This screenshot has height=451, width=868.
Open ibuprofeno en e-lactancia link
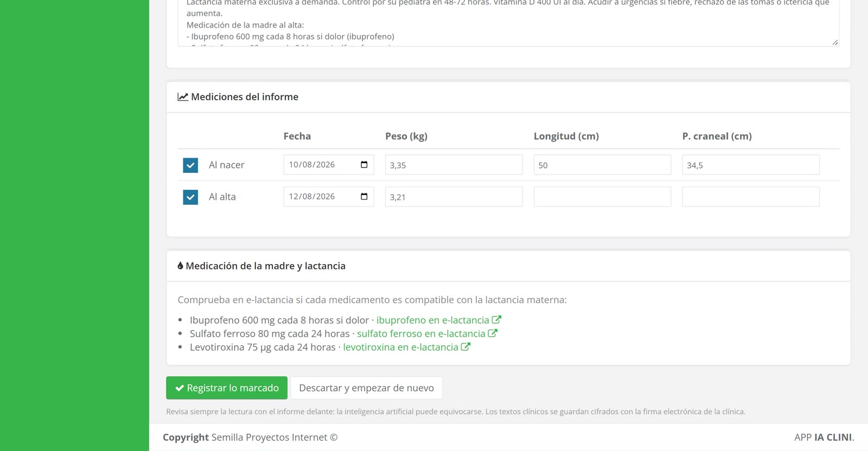pos(433,320)
